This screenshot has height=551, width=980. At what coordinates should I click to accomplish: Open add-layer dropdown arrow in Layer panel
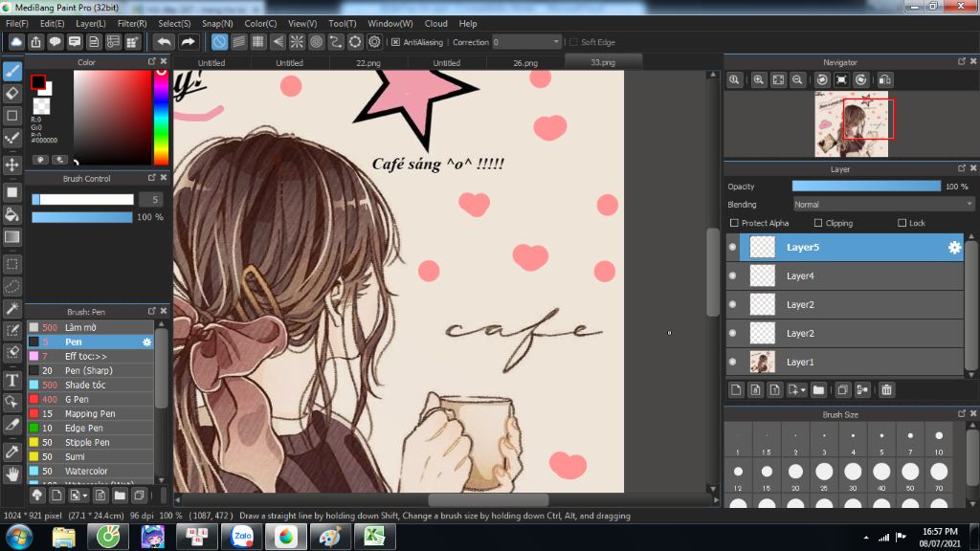(803, 390)
